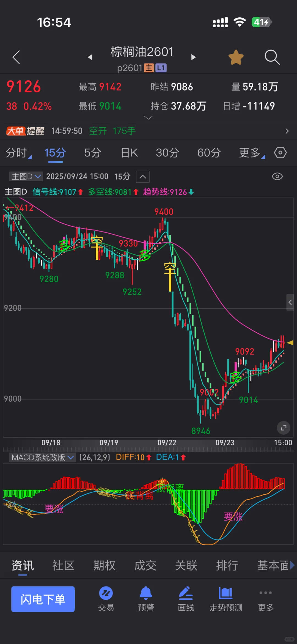Select the 30分 period tab
This screenshot has width=297, height=644.
[167, 153]
